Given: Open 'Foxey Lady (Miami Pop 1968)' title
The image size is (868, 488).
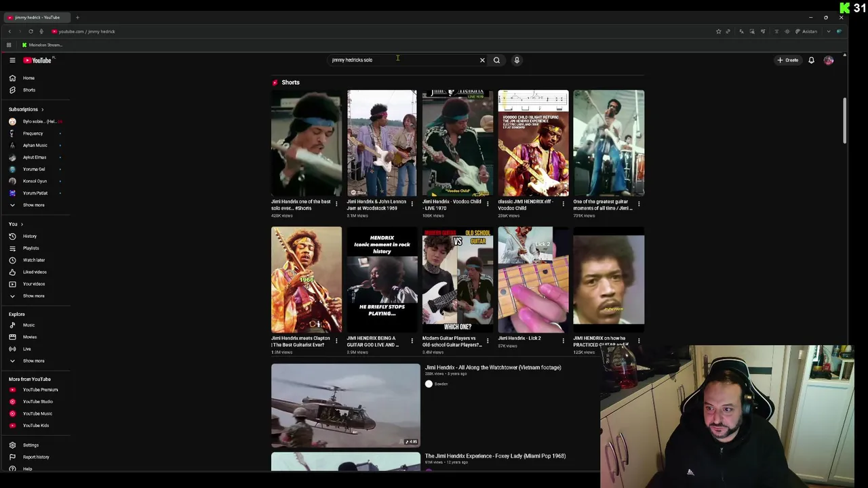Looking at the screenshot, I should (x=495, y=456).
